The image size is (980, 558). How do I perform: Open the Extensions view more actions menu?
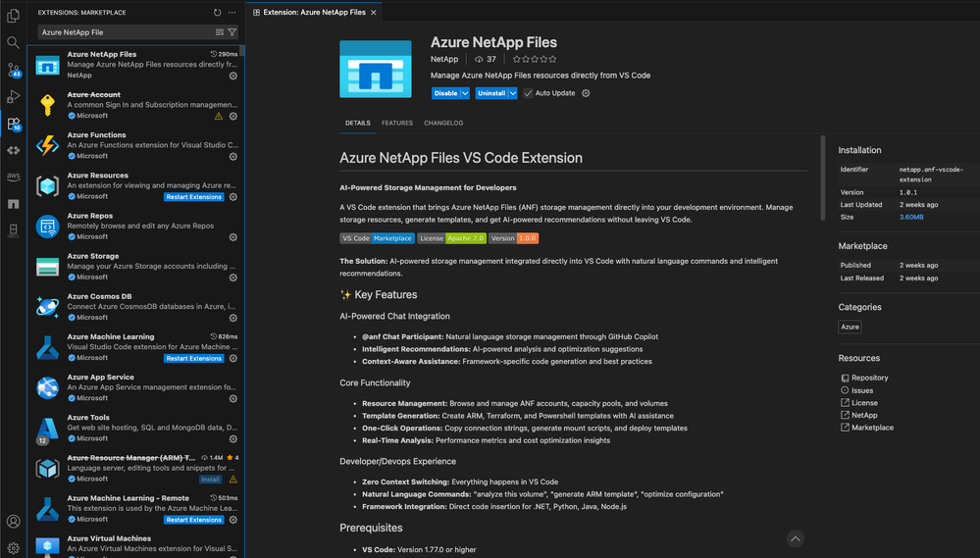(232, 13)
